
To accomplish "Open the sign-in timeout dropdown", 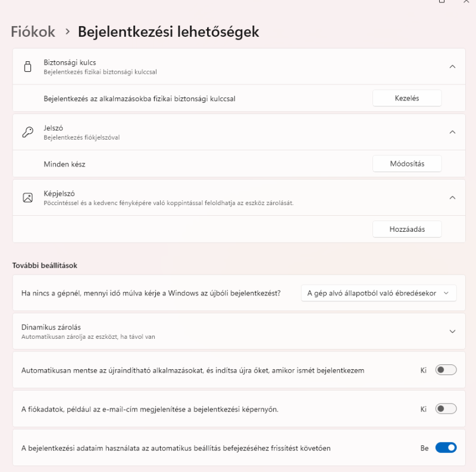I will coord(378,293).
